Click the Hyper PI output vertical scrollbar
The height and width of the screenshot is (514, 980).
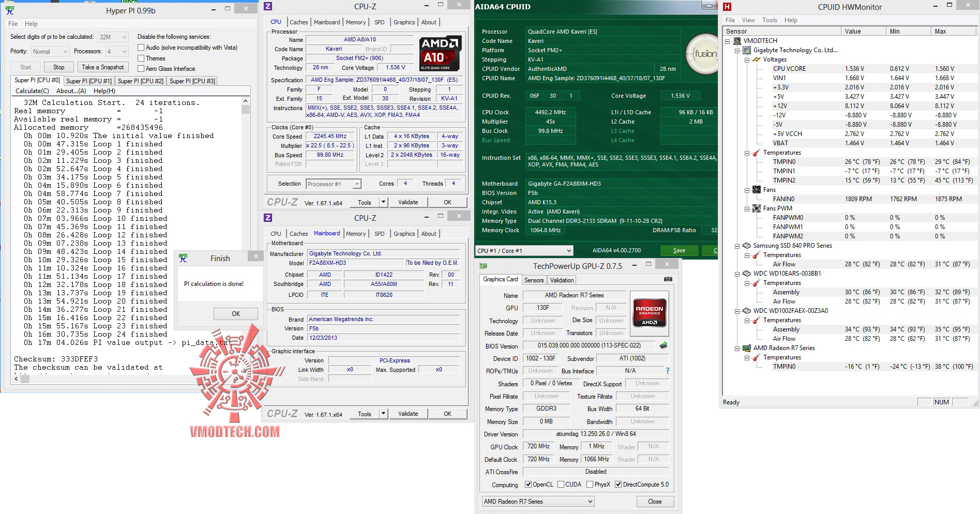point(246,235)
